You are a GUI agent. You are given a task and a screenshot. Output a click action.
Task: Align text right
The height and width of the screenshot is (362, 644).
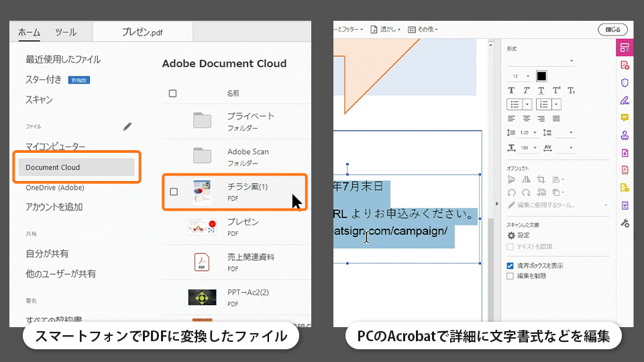click(541, 119)
